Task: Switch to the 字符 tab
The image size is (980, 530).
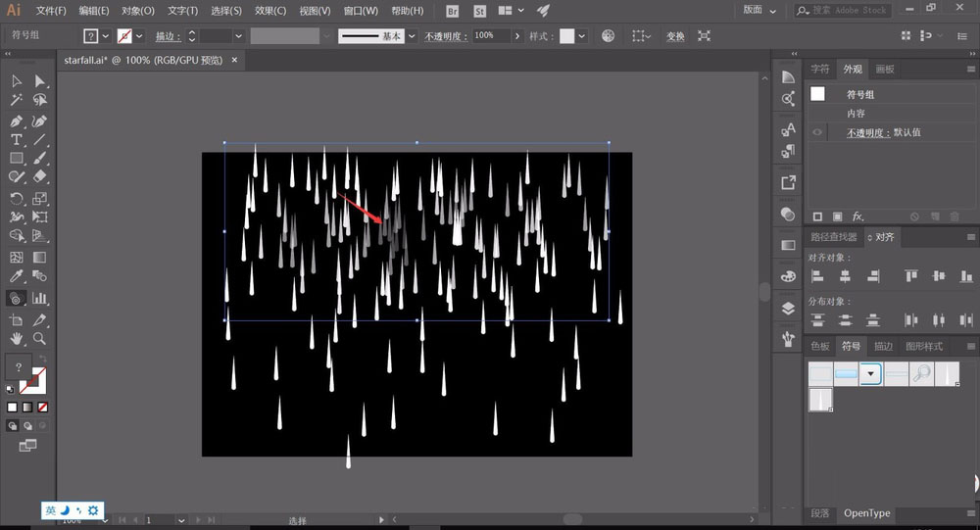Action: pos(820,70)
